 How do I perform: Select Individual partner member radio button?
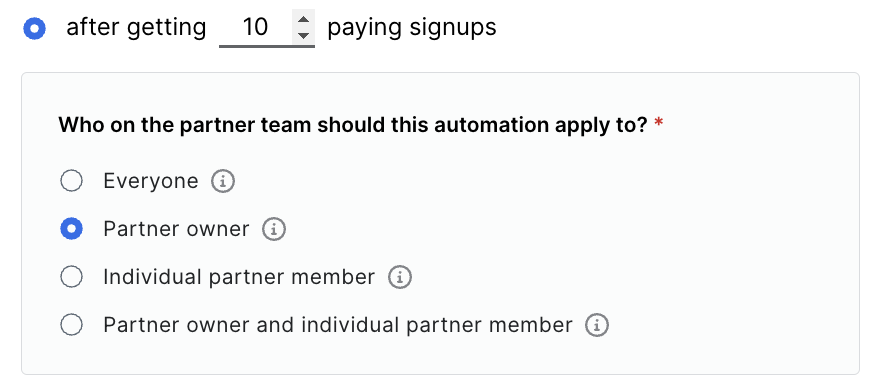click(72, 277)
